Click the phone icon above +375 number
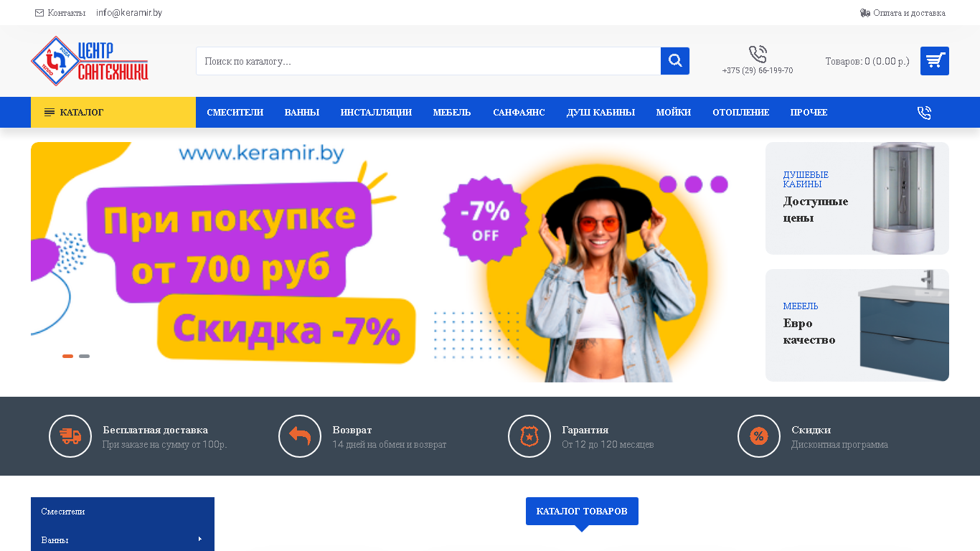The width and height of the screenshot is (980, 551). (x=758, y=55)
